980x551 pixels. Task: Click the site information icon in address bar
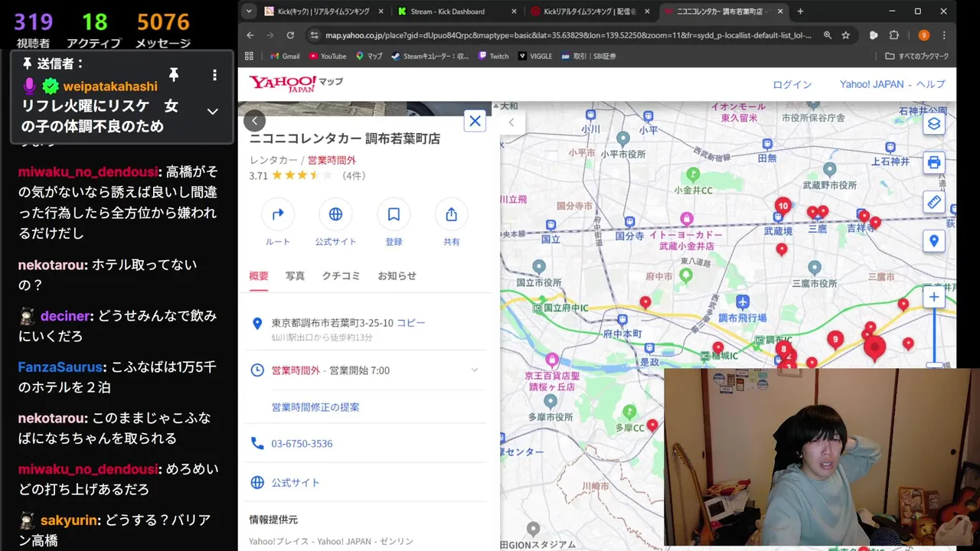[x=313, y=35]
